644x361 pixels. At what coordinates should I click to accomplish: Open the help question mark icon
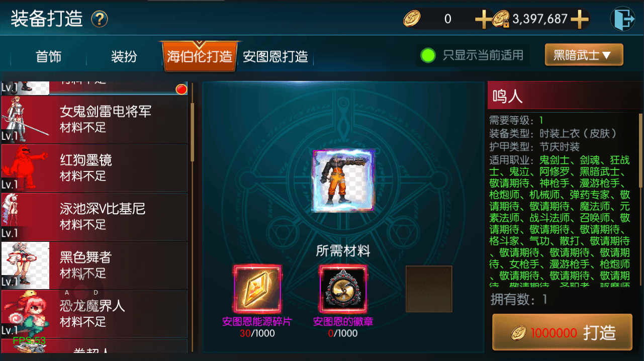click(100, 20)
